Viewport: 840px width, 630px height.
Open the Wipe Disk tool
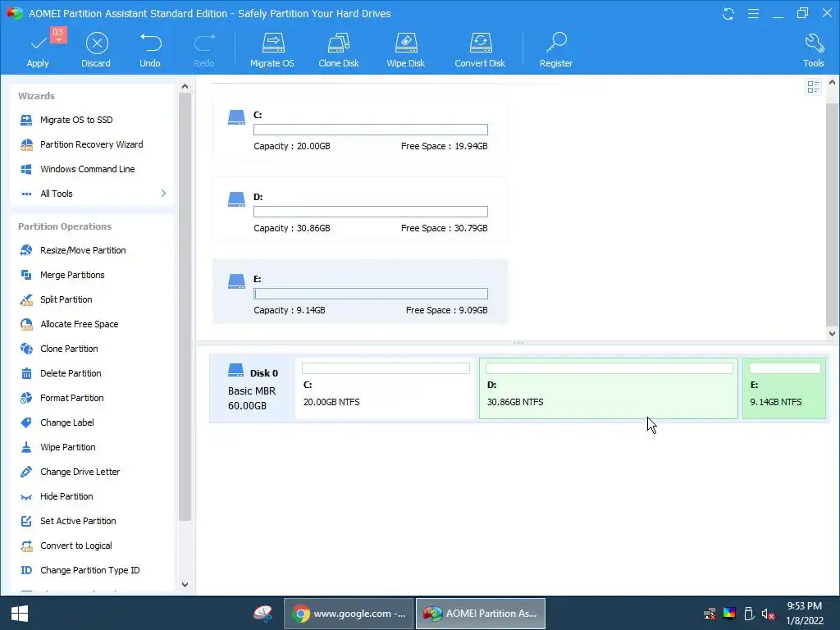point(405,49)
